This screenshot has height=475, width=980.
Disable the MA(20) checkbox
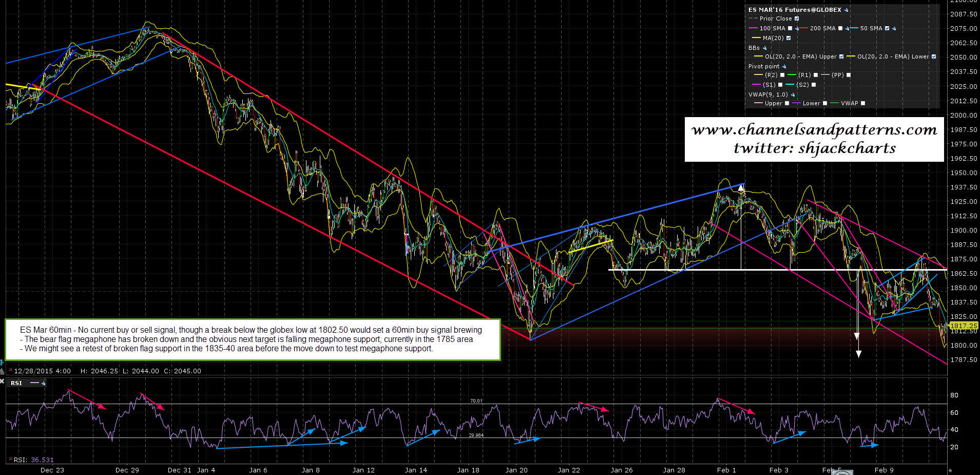tap(789, 38)
